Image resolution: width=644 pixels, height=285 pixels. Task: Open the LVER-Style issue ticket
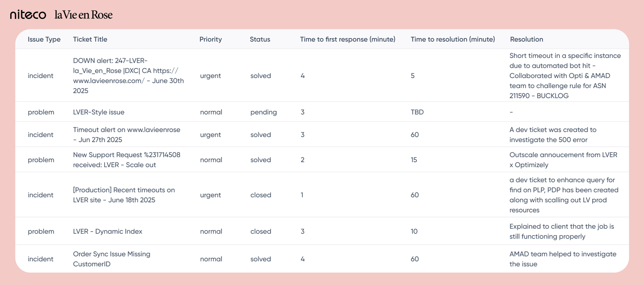(x=99, y=112)
